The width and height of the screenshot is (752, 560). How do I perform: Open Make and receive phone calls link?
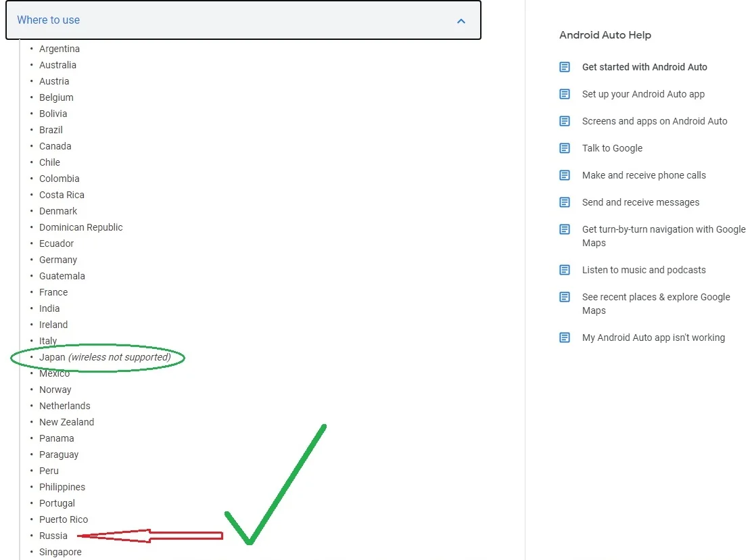(644, 175)
